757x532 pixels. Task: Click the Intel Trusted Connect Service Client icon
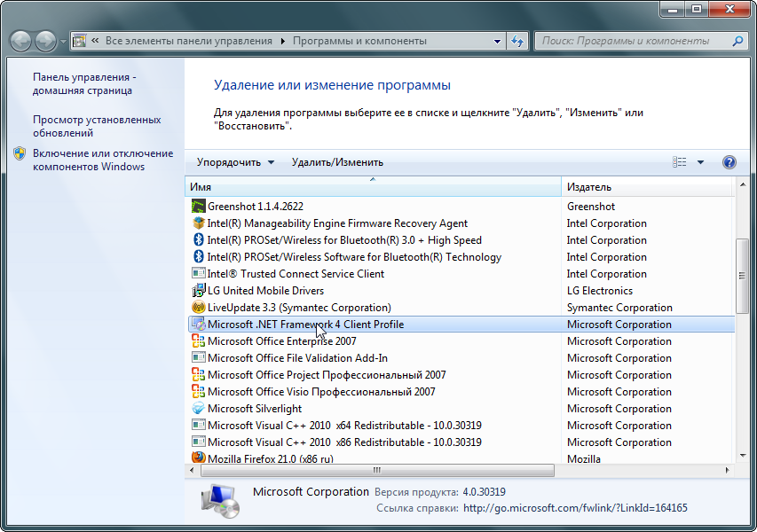(199, 273)
